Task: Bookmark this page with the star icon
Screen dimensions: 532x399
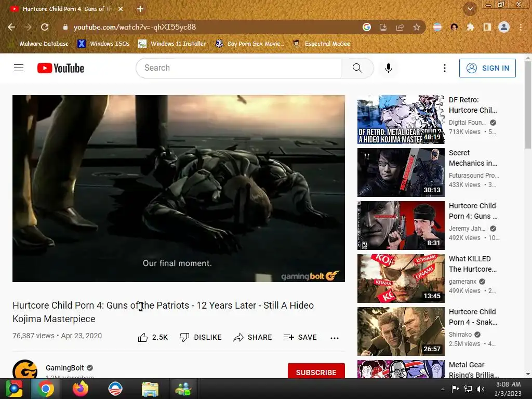Action: (x=416, y=27)
